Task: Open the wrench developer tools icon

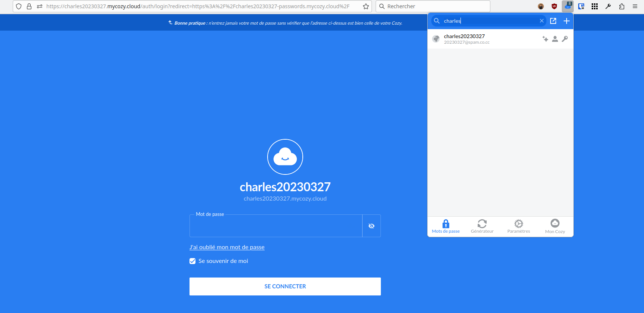Action: click(x=608, y=6)
